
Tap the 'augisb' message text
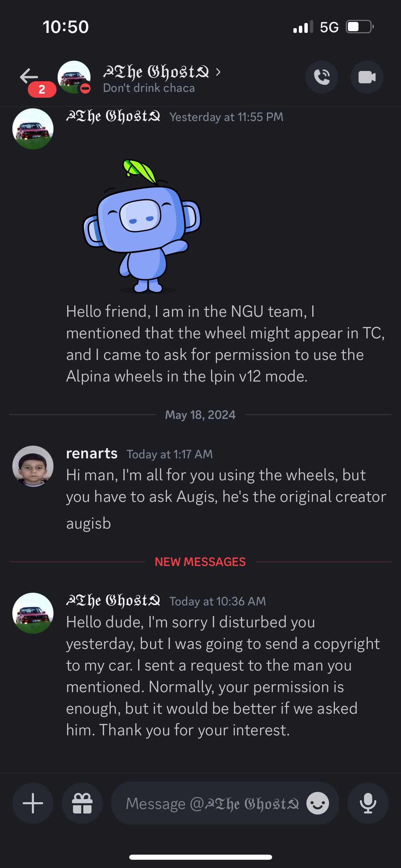click(88, 523)
